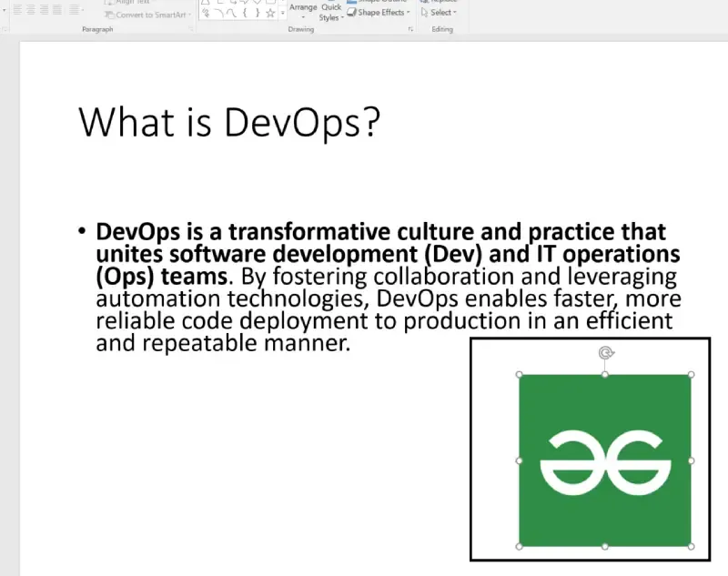728x576 pixels.
Task: Open the Select dropdown in Editing
Action: tap(439, 13)
